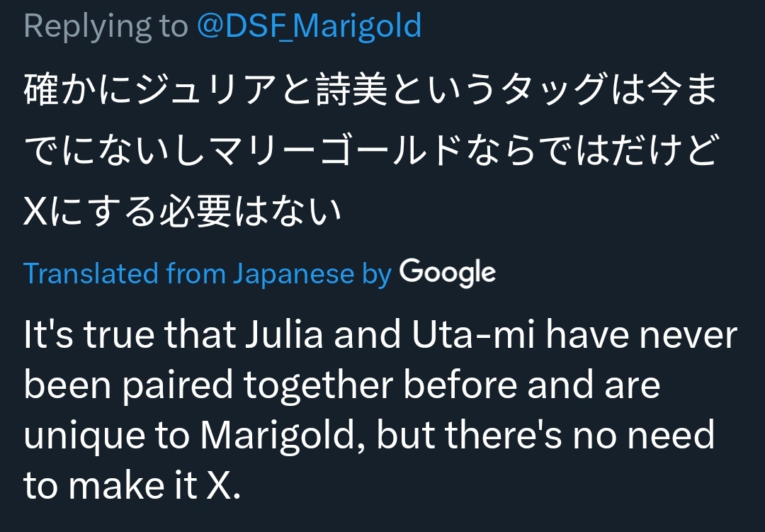Click the kanji name 詩美 in tweet
This screenshot has height=532, width=765.
[352, 89]
